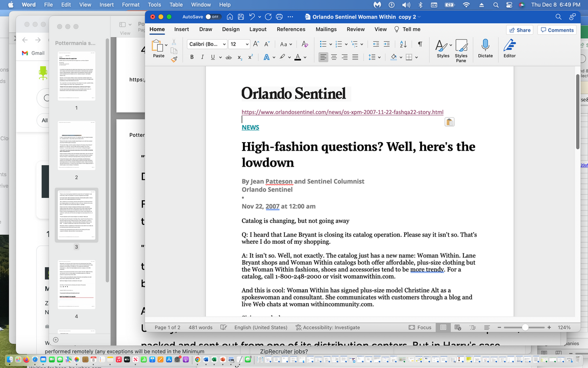This screenshot has height=368, width=588.
Task: Open the Calibri font name dropdown
Action: tap(224, 44)
